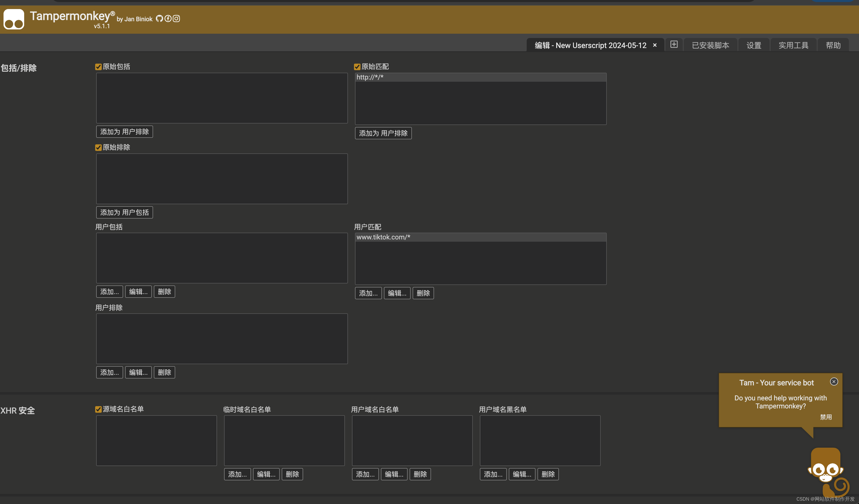The width and height of the screenshot is (859, 504).
Task: Close the editor tab with the × icon
Action: tap(655, 45)
